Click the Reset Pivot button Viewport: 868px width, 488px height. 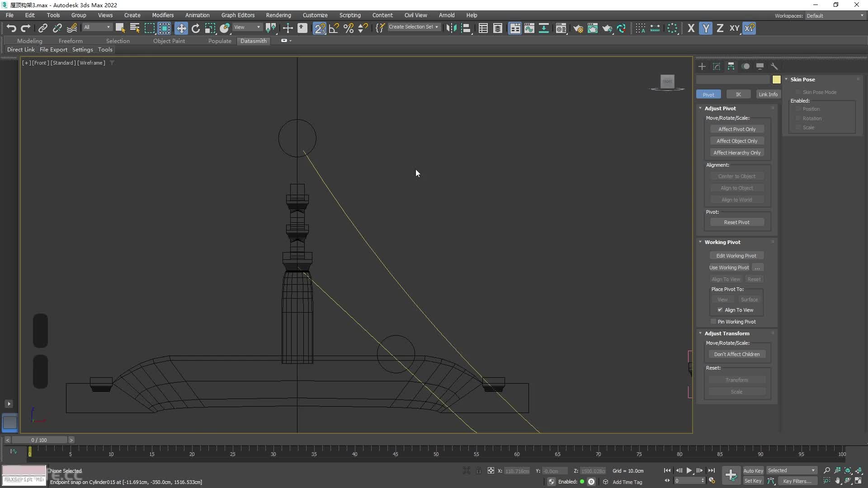pos(737,222)
